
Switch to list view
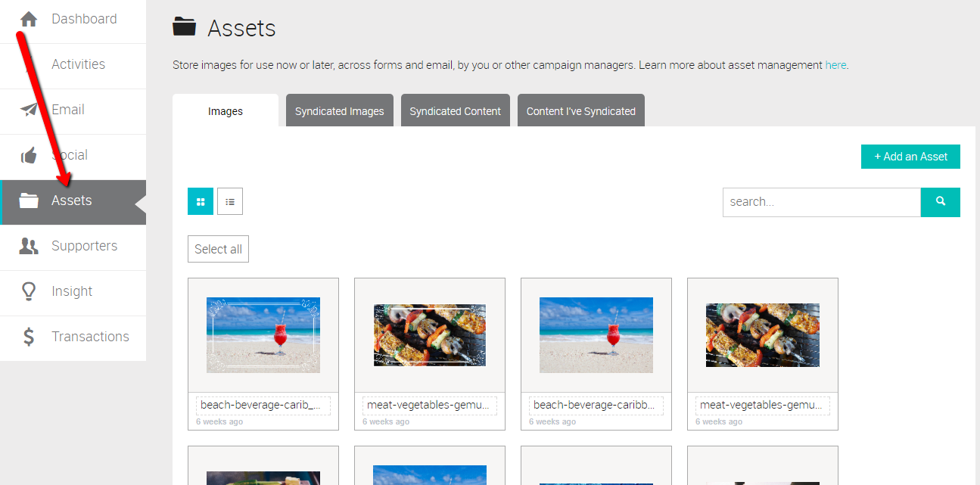(x=230, y=202)
